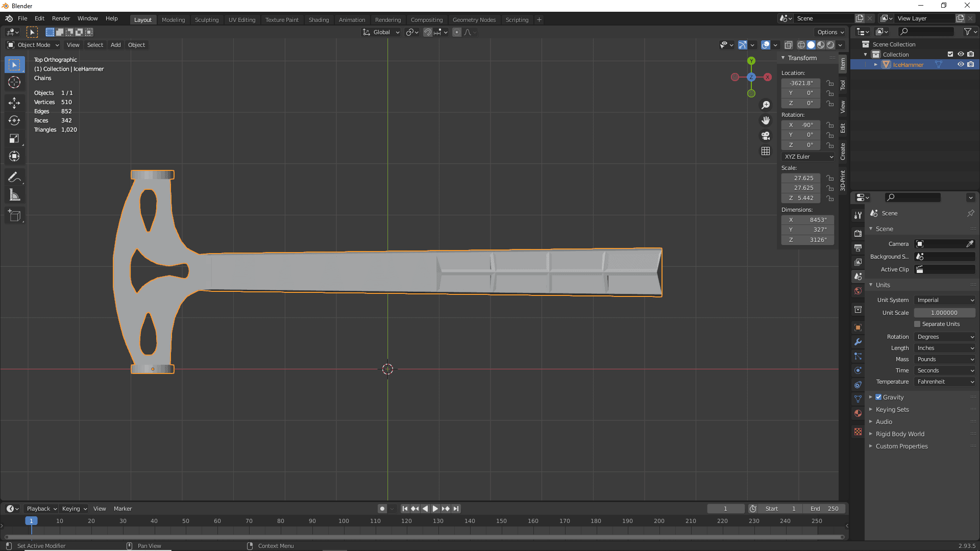
Task: Click the camera eyedropper icon
Action: [x=970, y=244]
